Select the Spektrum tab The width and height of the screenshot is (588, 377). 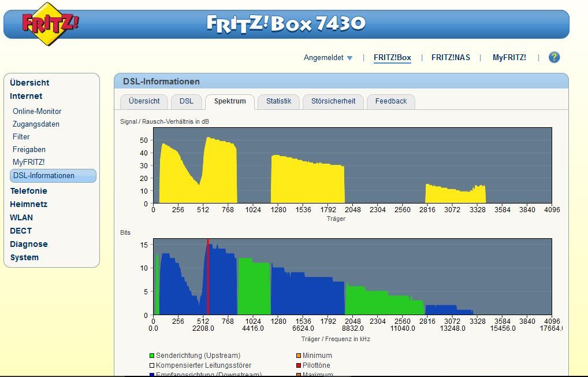click(230, 101)
